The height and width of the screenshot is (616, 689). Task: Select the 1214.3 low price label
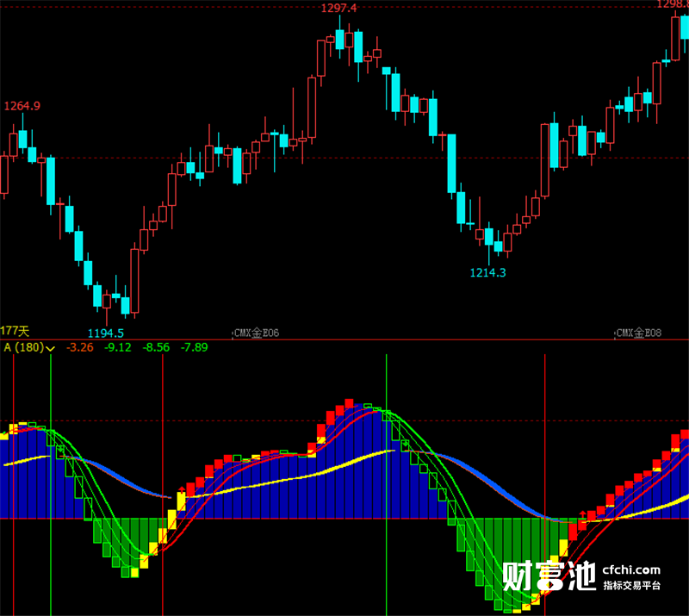(x=487, y=272)
